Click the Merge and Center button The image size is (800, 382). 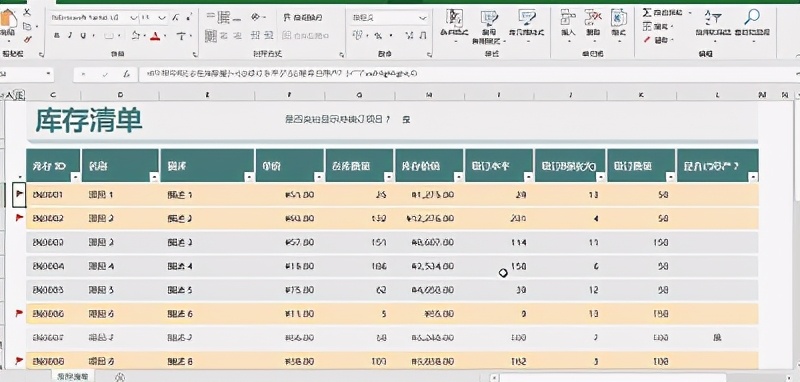click(306, 36)
